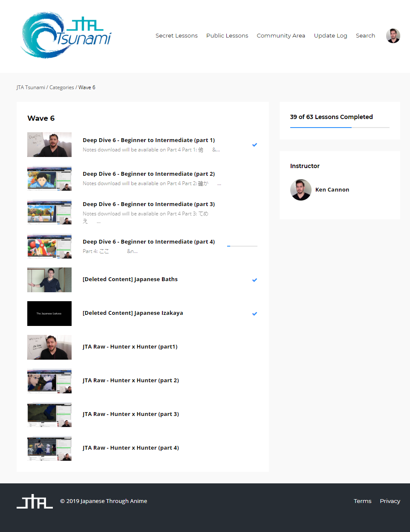Open the user profile avatar in header
410x532 pixels.
tap(393, 36)
